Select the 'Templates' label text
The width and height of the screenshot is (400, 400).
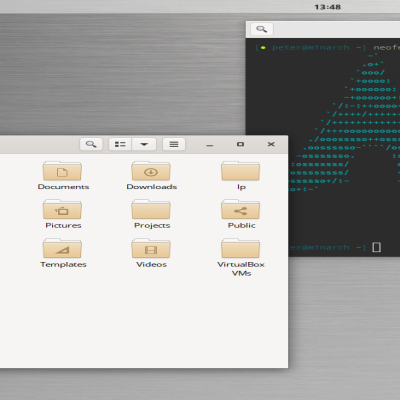point(63,264)
